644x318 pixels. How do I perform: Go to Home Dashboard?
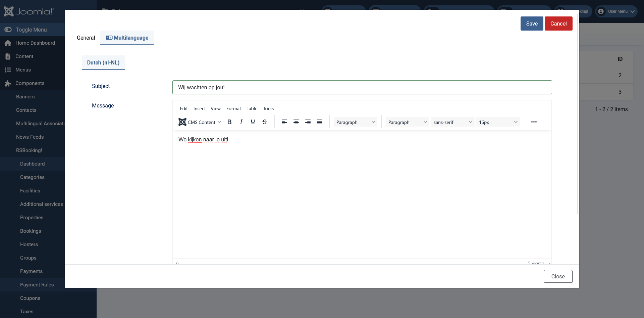tap(32, 43)
